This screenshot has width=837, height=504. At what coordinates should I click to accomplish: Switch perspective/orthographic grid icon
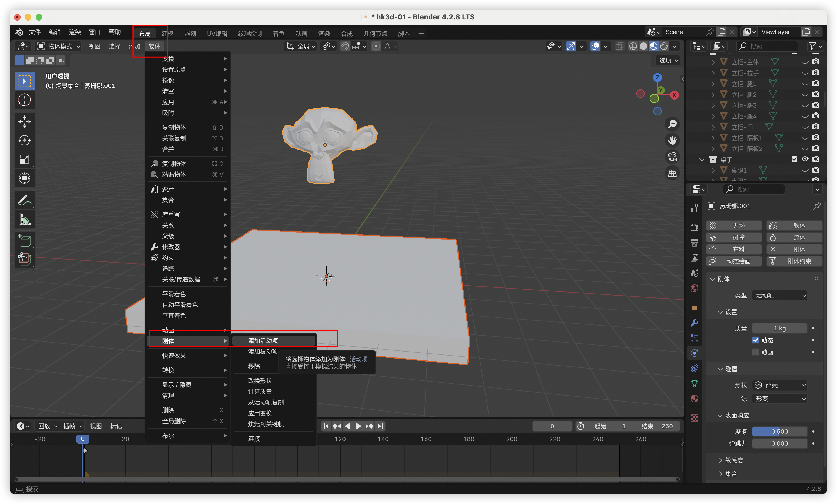(x=672, y=173)
